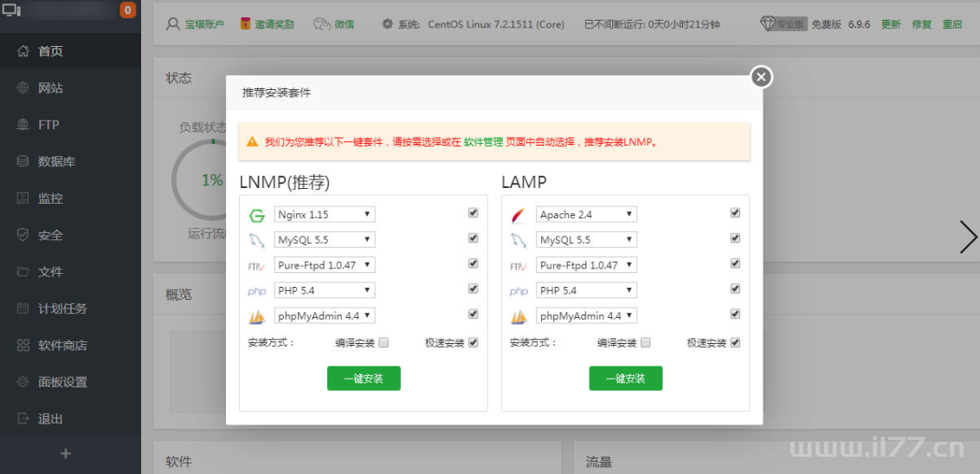Click the 更新 update link
The height and width of the screenshot is (474, 980).
(891, 24)
